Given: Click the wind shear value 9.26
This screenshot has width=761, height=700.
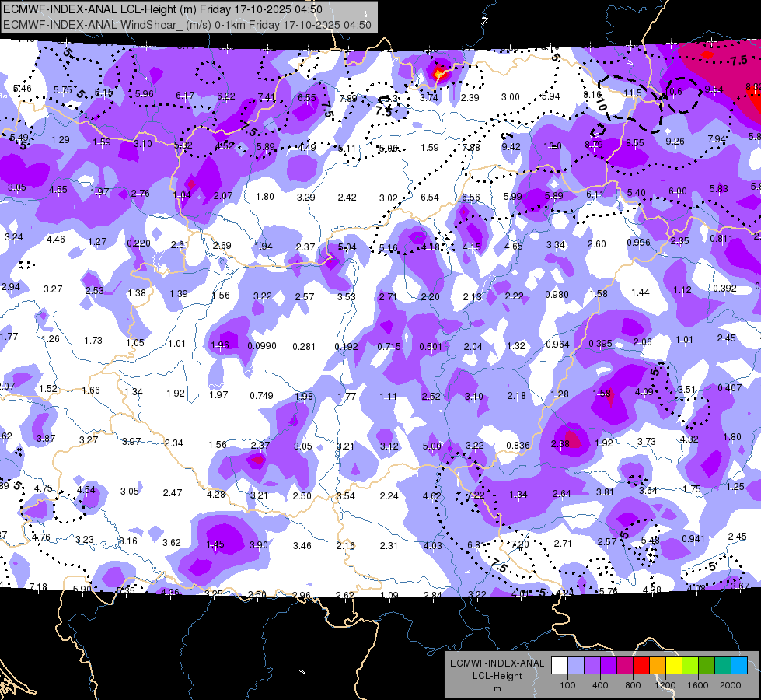Looking at the screenshot, I should (675, 141).
